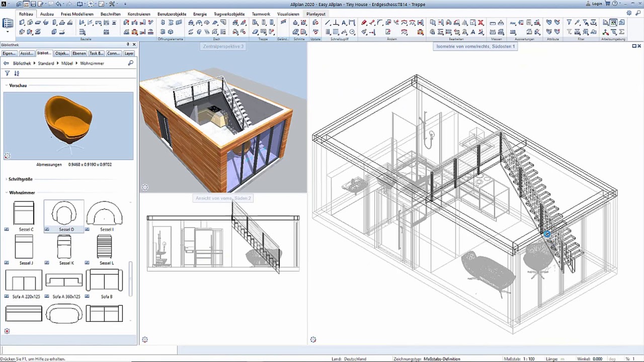Open the quick access toolbar customize dropdown

point(125,4)
